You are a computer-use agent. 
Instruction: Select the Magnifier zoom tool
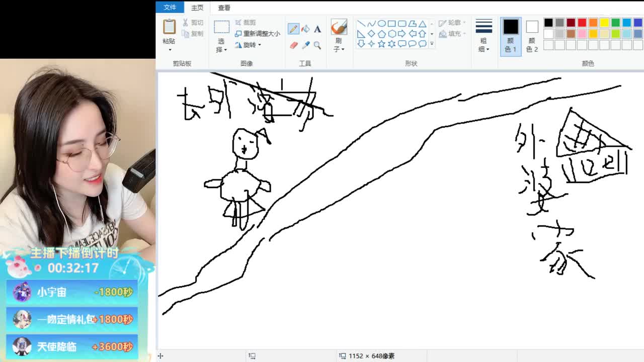pyautogui.click(x=317, y=45)
